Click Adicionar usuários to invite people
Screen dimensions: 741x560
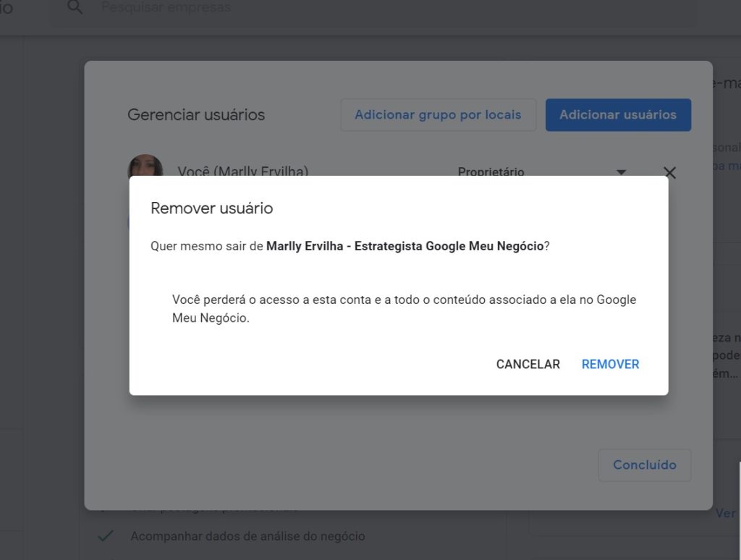618,114
